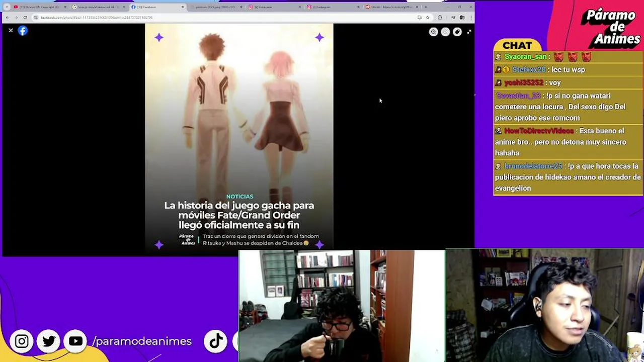Click the YouTube icon in the overlay
This screenshot has width=644, height=362.
75,341
